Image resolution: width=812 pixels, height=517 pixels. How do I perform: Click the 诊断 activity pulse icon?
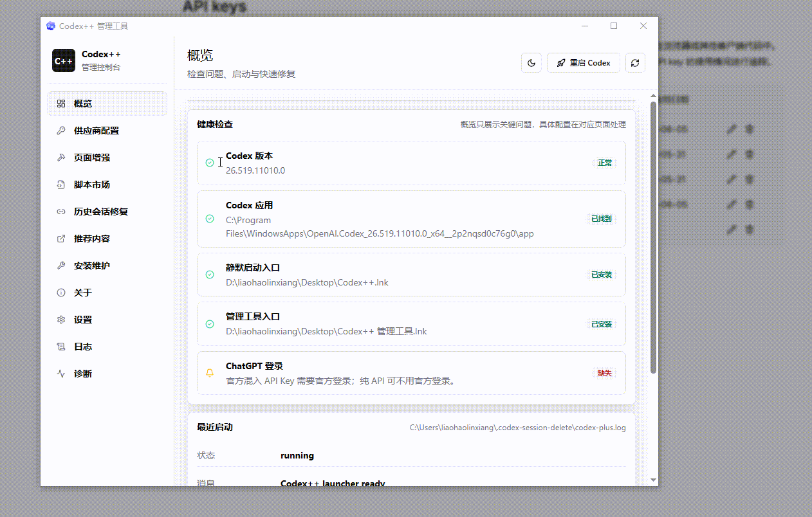click(61, 374)
